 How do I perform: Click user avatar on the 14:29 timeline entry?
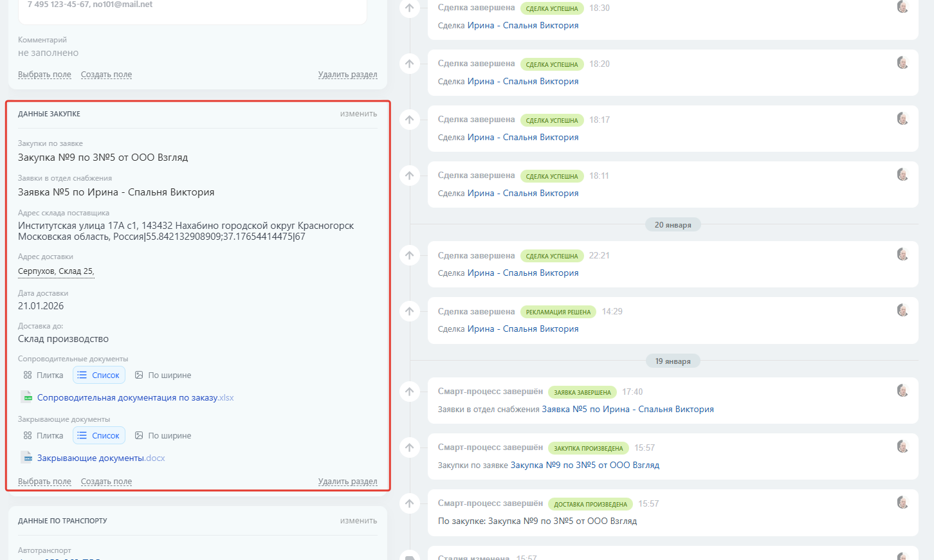point(902,311)
